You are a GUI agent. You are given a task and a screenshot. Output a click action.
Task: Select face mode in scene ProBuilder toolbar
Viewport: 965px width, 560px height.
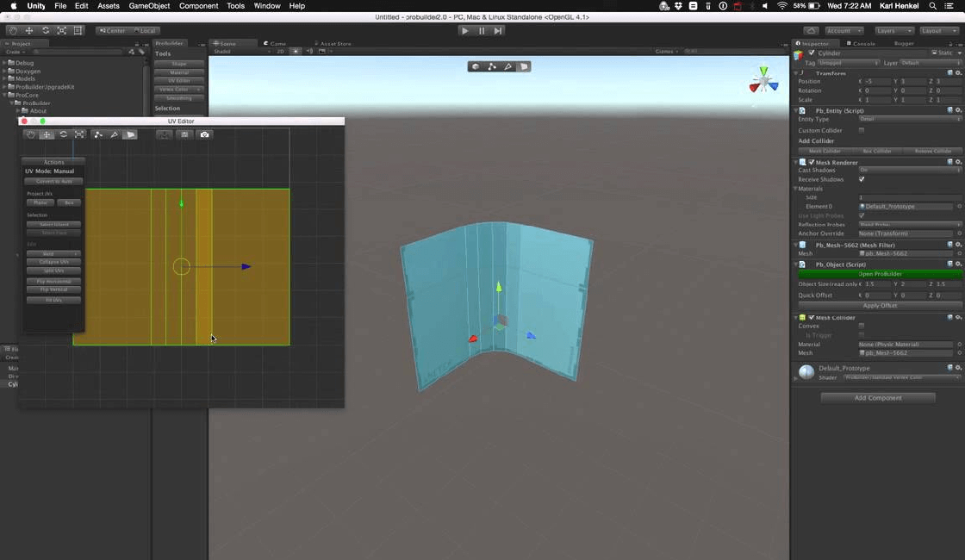coord(524,66)
